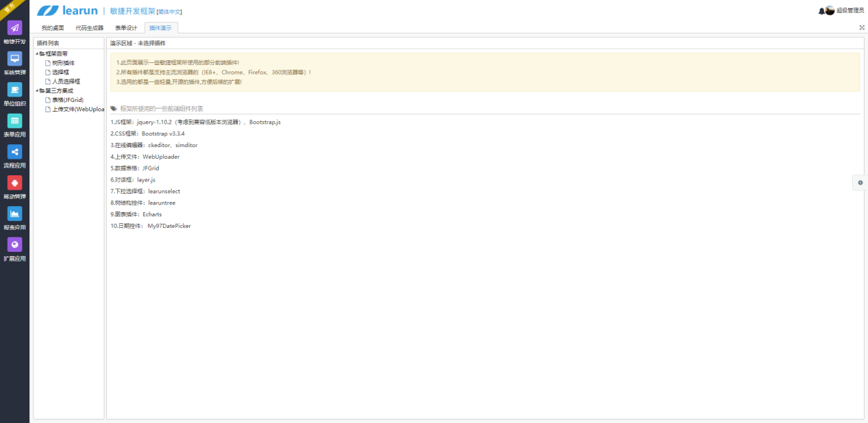Open the settings gear on right edge

860,182
